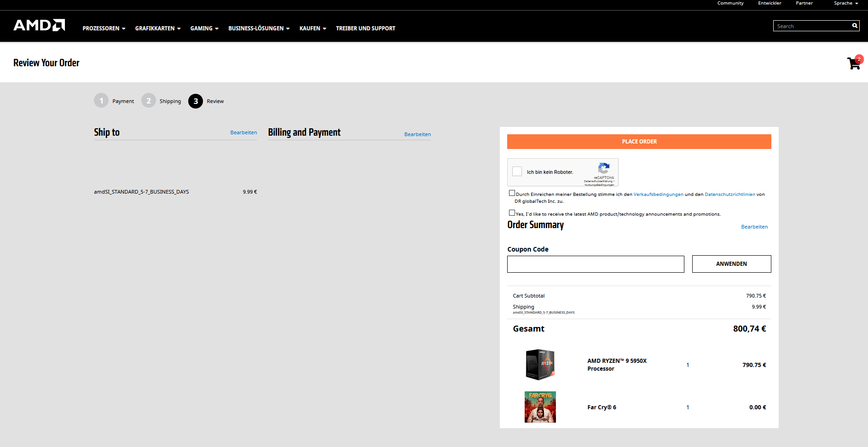The image size is (868, 447).
Task: Apply coupon with Anwenden button
Action: click(732, 264)
